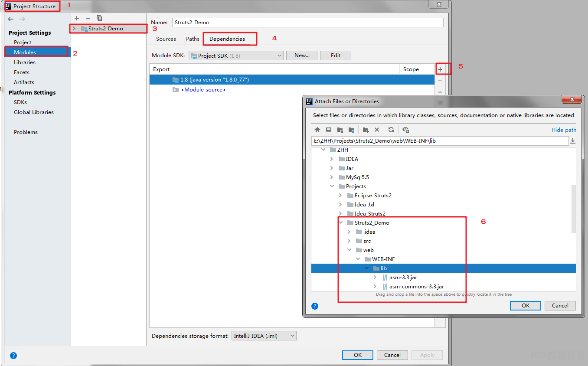Viewport: 588px width, 366px height.
Task: Open Global Libraries settings
Action: click(34, 112)
